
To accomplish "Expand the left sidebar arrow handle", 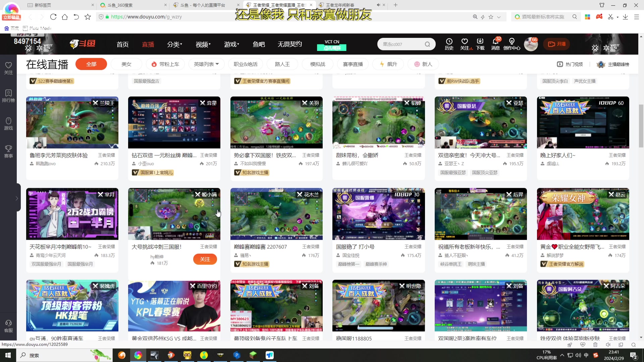I will 17,198.
